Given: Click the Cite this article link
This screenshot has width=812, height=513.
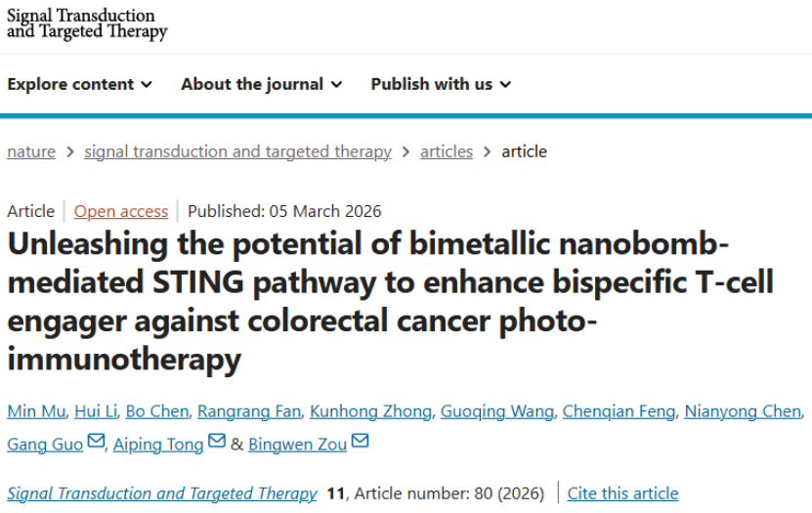Looking at the screenshot, I should tap(622, 493).
